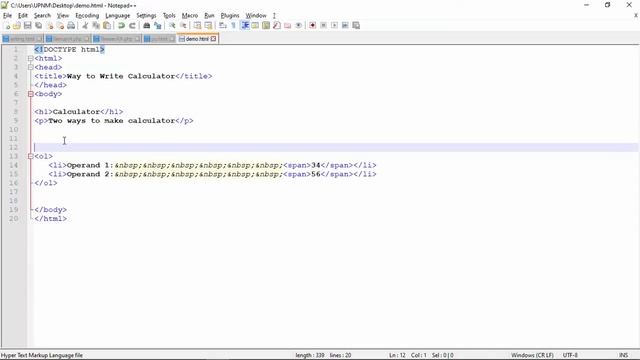
Task: Open the Settings menu
Action: 146,16
